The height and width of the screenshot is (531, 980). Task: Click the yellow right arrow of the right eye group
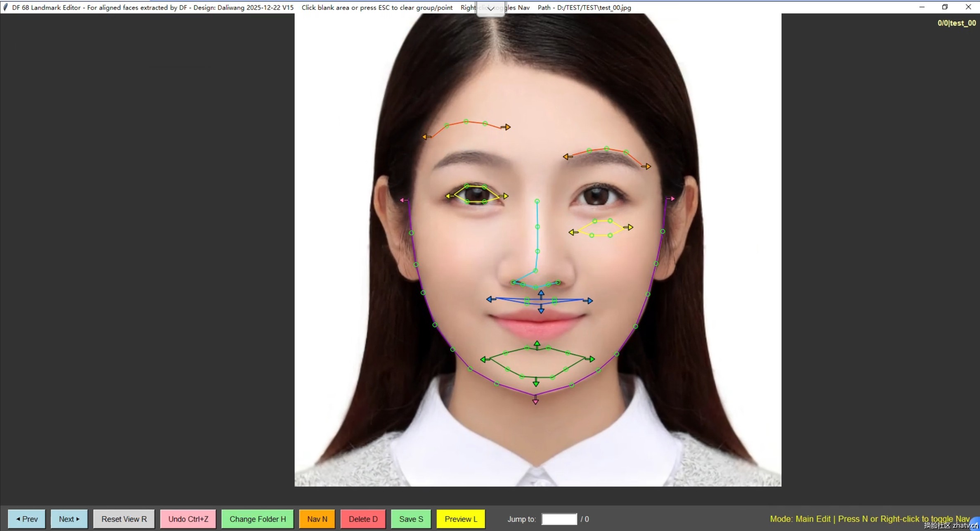630,227
